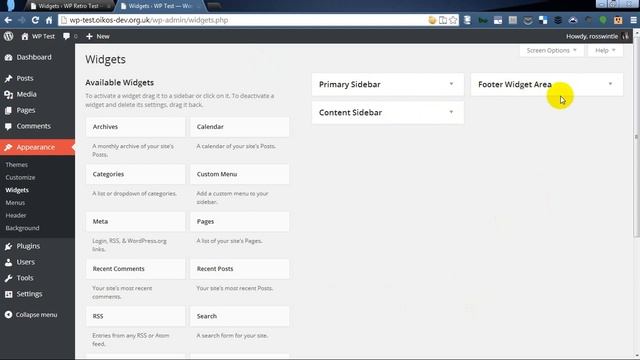Screen dimensions: 640x360
Task: Open the WordPress logo menu
Action: pos(9,36)
